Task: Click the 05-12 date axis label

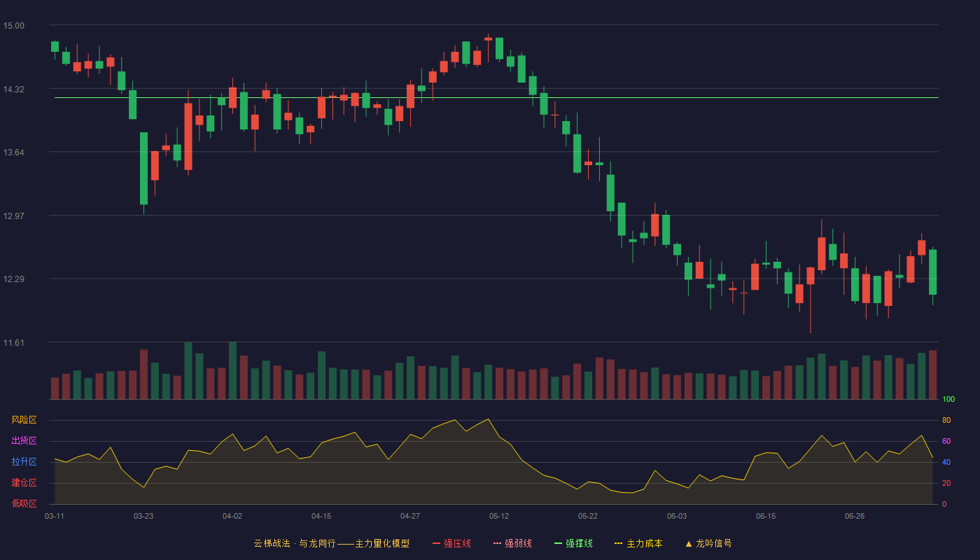Action: pyautogui.click(x=499, y=516)
